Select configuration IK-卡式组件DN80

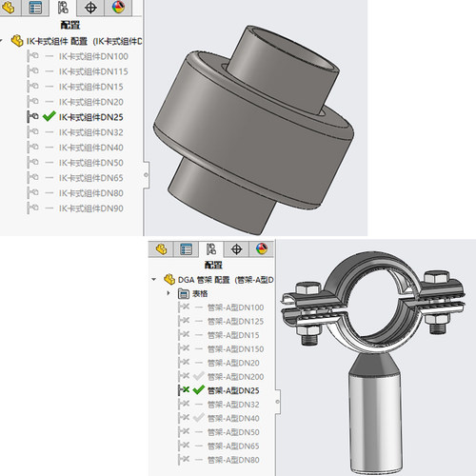pyautogui.click(x=90, y=193)
